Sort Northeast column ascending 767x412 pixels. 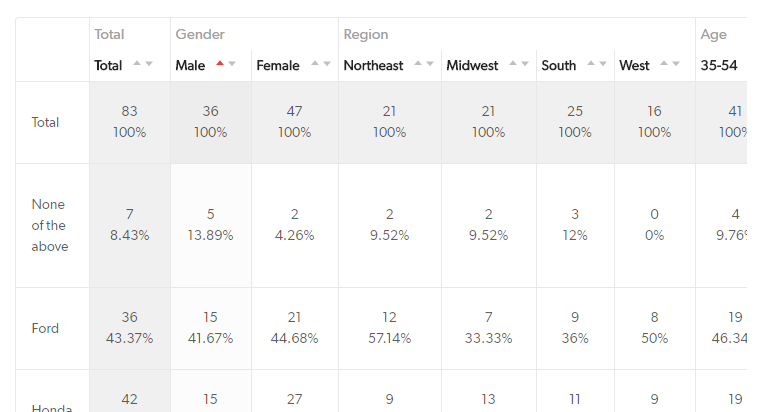point(419,64)
